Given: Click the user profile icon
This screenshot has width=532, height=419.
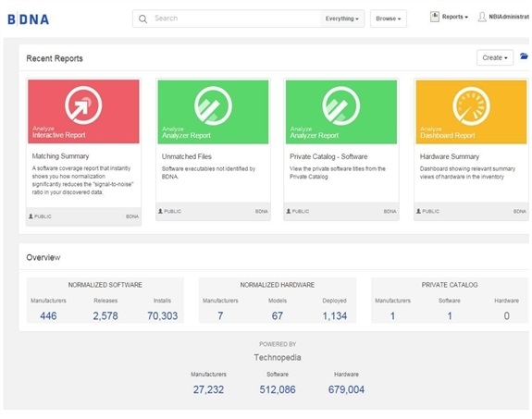Looking at the screenshot, I should tap(482, 17).
